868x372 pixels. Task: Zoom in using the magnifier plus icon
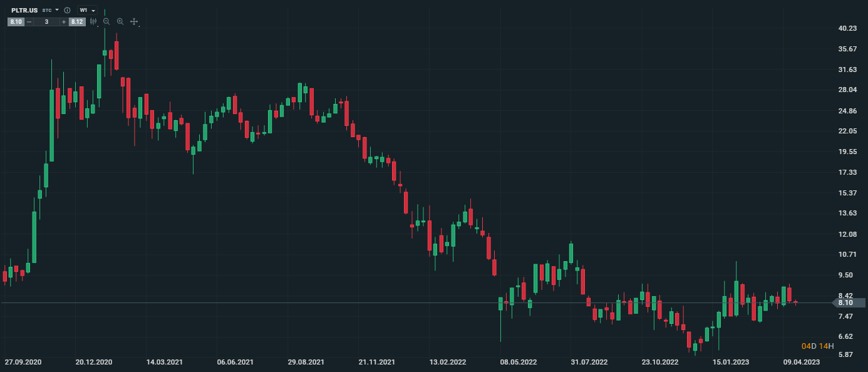pyautogui.click(x=120, y=21)
